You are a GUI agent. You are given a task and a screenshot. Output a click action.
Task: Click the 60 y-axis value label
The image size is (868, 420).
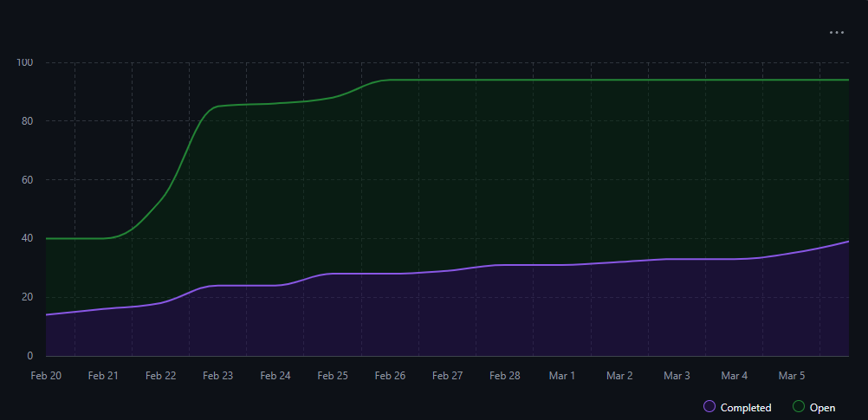click(x=26, y=179)
